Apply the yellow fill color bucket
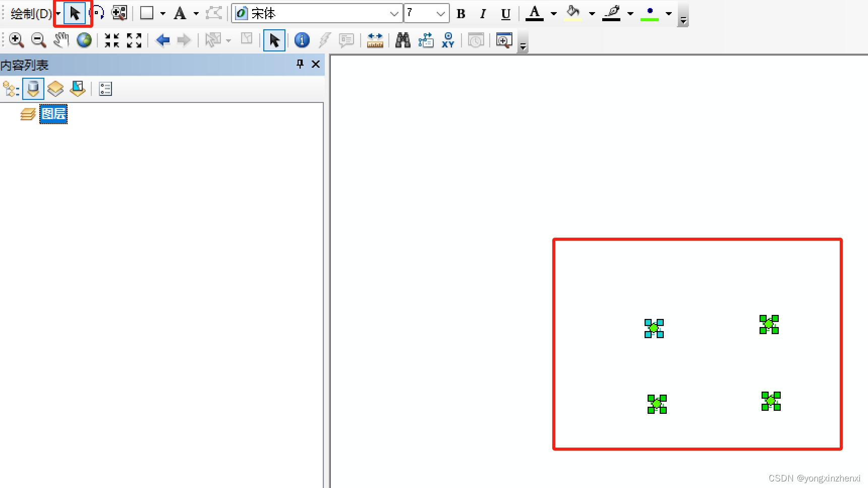 pyautogui.click(x=573, y=13)
